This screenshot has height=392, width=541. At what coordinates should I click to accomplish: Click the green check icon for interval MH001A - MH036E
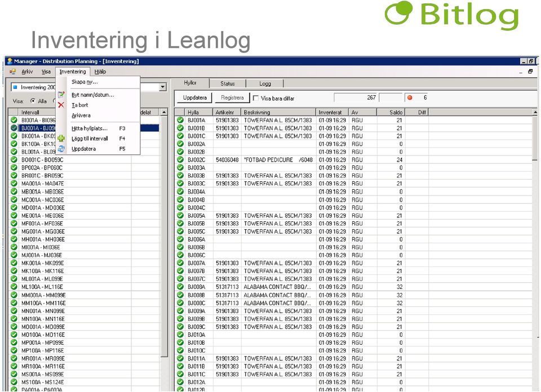pos(14,239)
